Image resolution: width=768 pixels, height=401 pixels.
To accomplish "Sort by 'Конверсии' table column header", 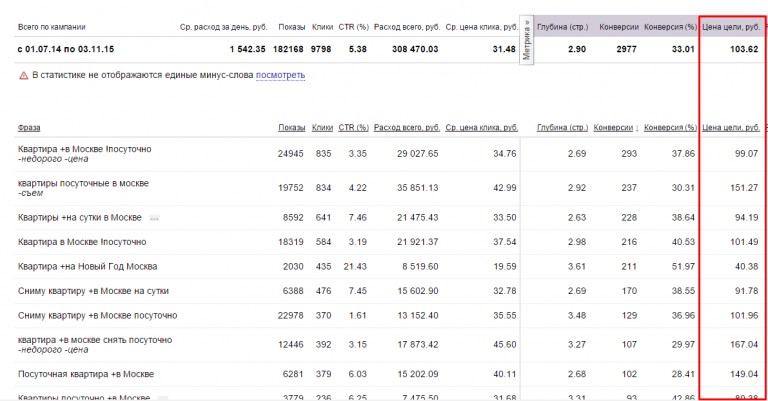I will (x=614, y=128).
